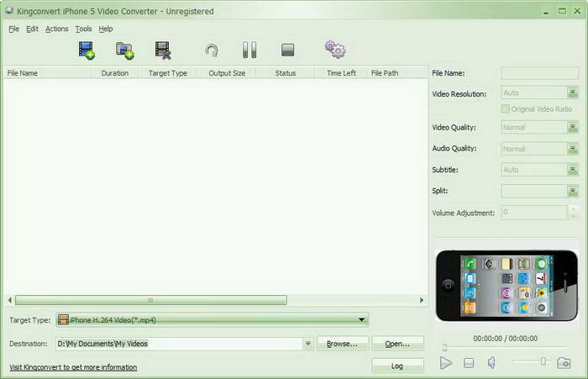
Task: Open the File menu
Action: (14, 29)
